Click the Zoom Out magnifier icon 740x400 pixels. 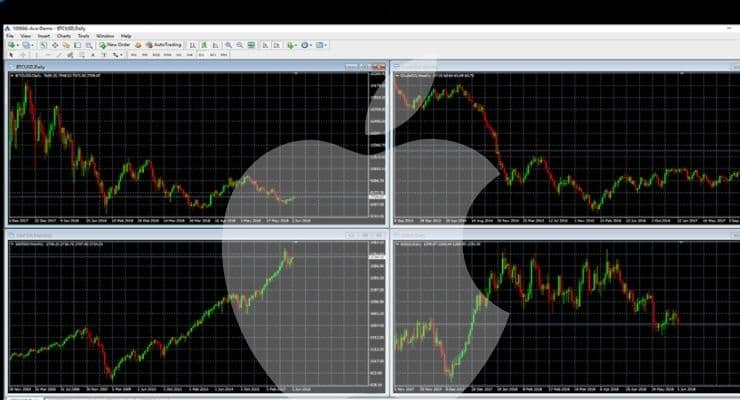pos(240,45)
